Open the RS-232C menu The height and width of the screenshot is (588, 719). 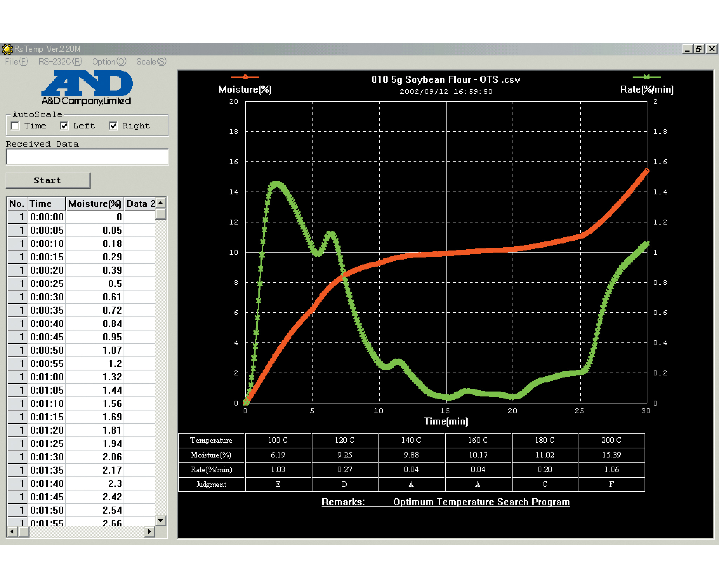(x=60, y=62)
